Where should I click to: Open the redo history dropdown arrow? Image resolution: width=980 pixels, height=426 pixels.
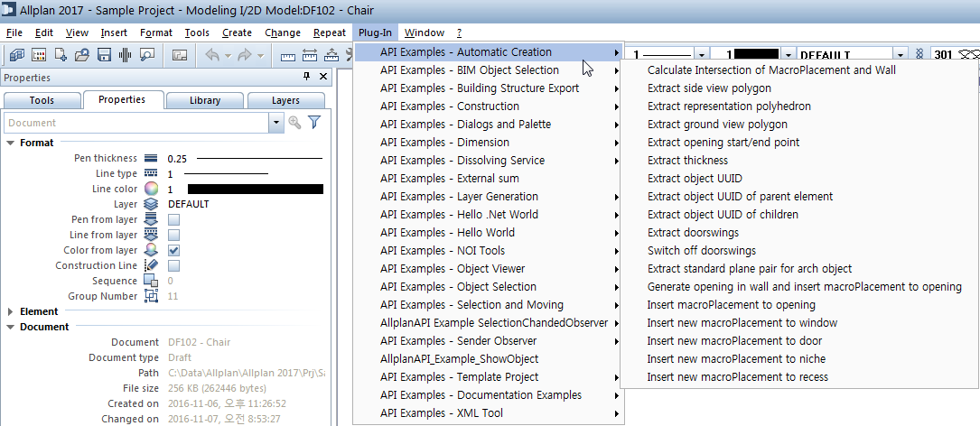coord(260,56)
